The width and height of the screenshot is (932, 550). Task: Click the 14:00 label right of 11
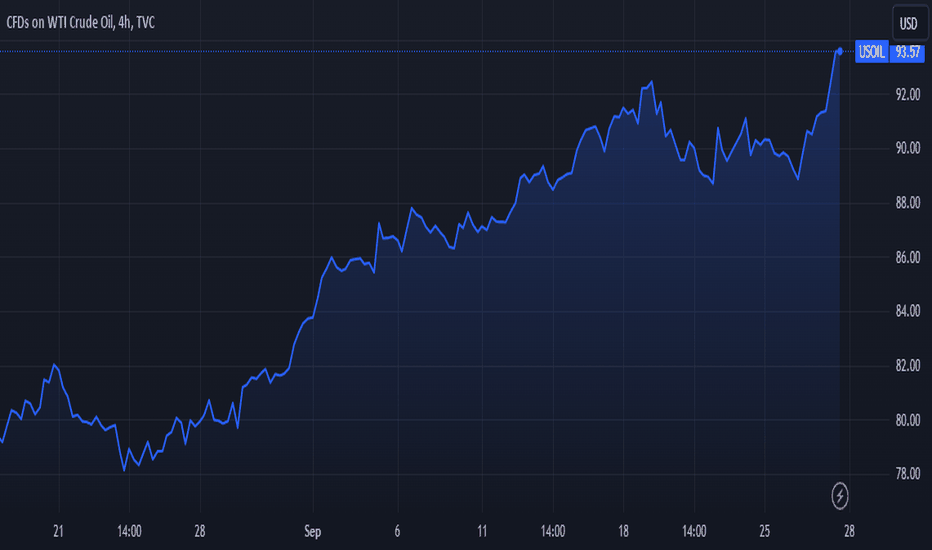[553, 531]
